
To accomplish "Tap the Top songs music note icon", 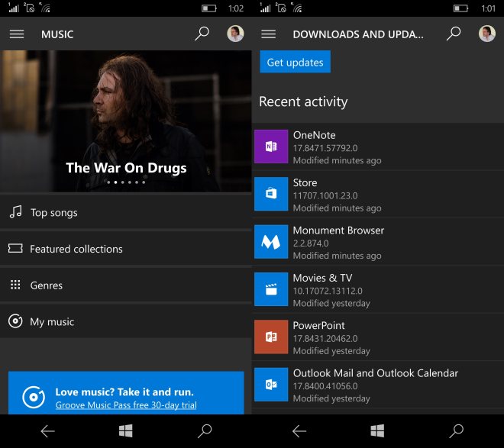I will (x=15, y=212).
